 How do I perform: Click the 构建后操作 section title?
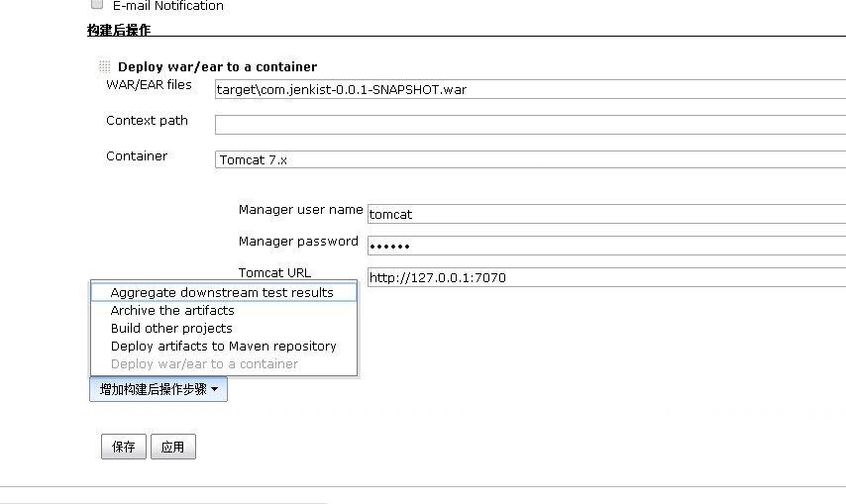coord(119,30)
